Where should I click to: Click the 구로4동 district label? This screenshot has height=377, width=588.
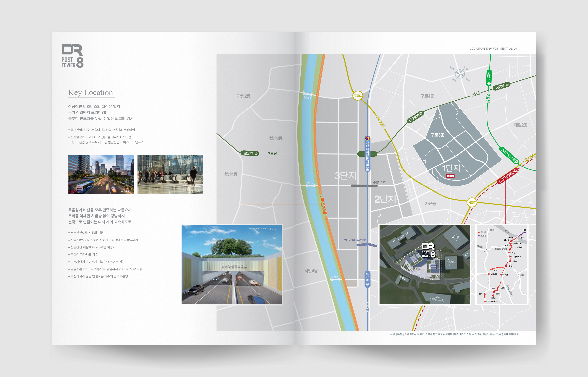pos(427,96)
